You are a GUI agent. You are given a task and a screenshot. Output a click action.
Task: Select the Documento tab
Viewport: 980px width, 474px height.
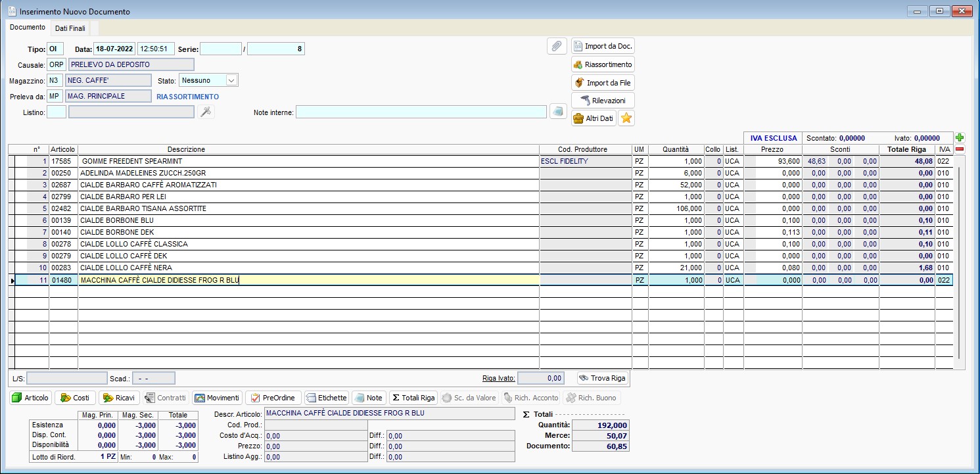(28, 28)
